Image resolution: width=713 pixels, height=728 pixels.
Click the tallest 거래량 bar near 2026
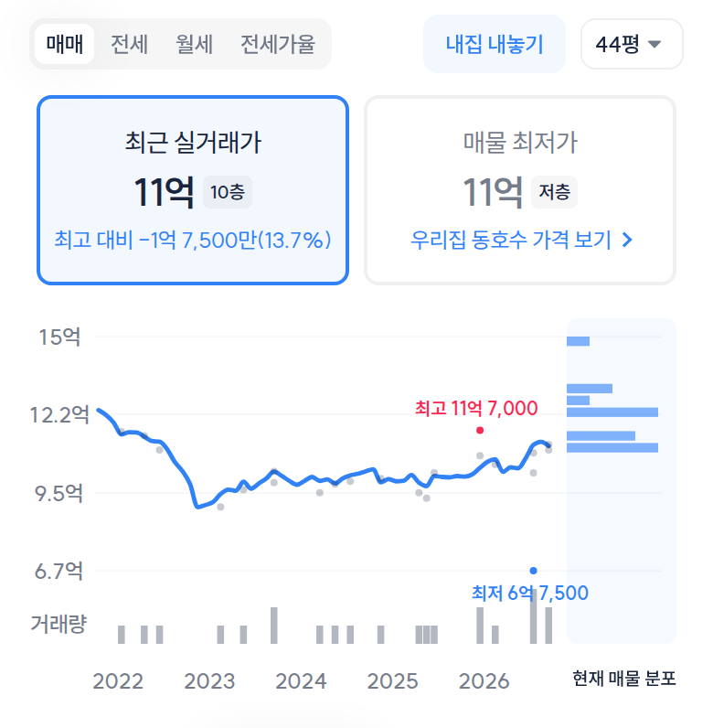point(533,616)
